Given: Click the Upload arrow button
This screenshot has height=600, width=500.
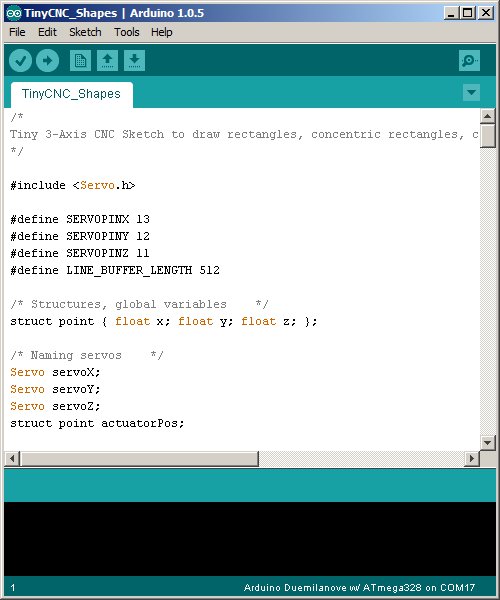Looking at the screenshot, I should point(47,60).
